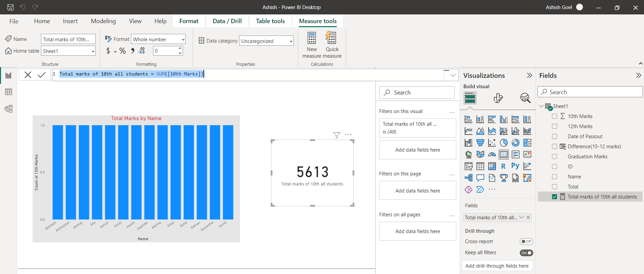
Task: Open the currency format dropdown arrow
Action: [115, 51]
